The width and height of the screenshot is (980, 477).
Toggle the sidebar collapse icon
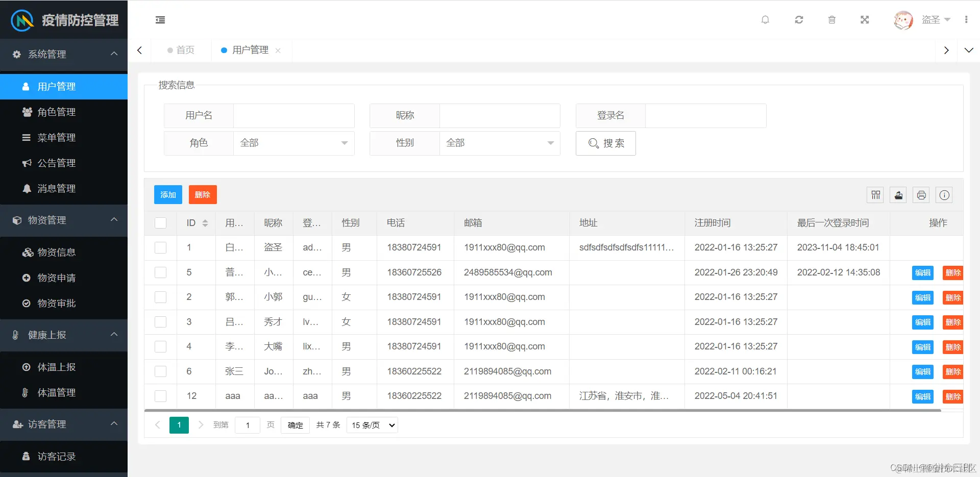coord(160,20)
